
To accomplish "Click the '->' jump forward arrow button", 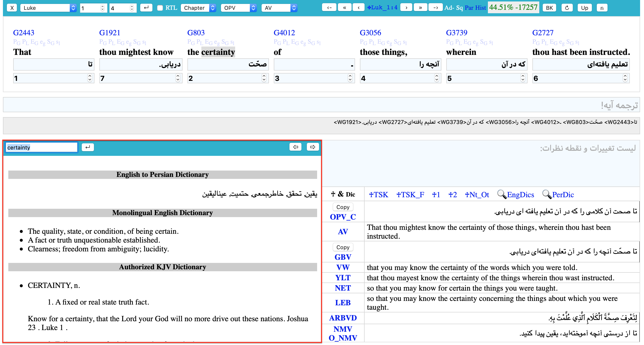I will pyautogui.click(x=436, y=8).
